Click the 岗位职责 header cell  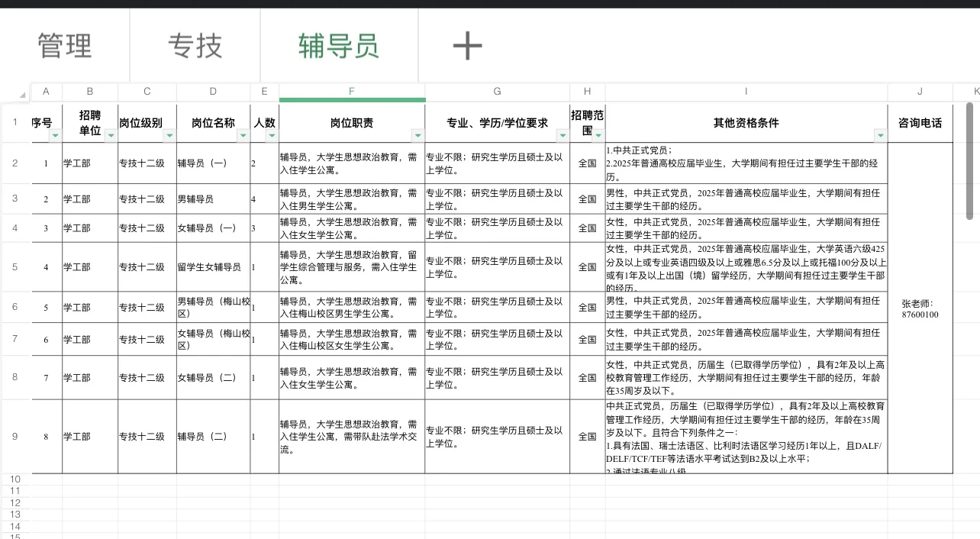click(352, 122)
